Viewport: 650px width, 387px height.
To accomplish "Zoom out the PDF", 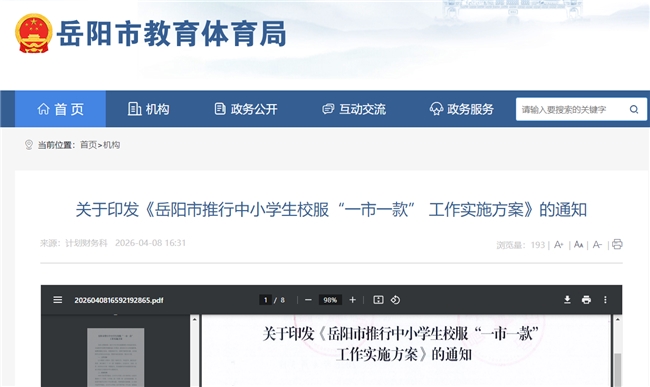I will pyautogui.click(x=308, y=300).
